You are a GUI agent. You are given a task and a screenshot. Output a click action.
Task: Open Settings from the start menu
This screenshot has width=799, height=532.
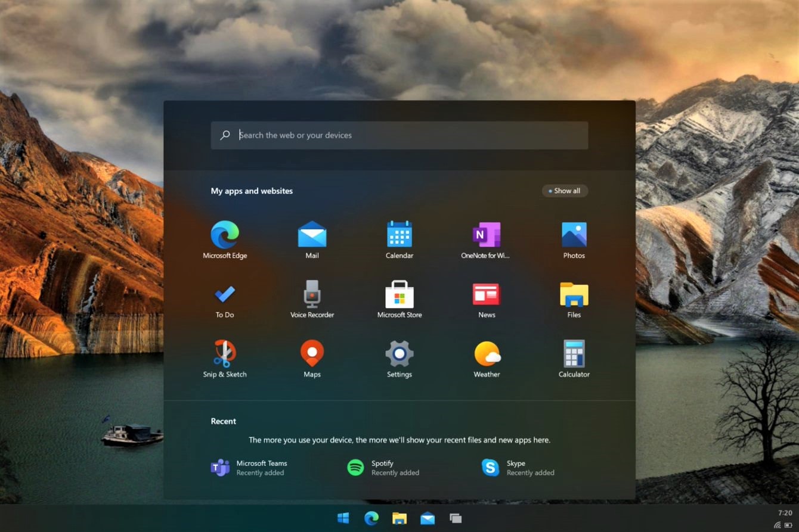[x=399, y=353]
